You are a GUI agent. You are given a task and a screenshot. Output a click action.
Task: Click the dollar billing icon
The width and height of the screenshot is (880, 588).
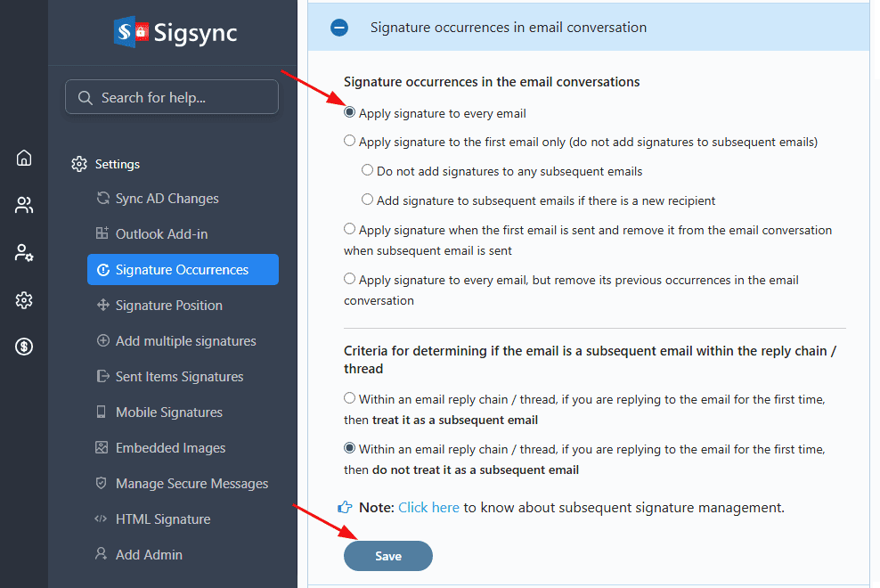click(24, 347)
